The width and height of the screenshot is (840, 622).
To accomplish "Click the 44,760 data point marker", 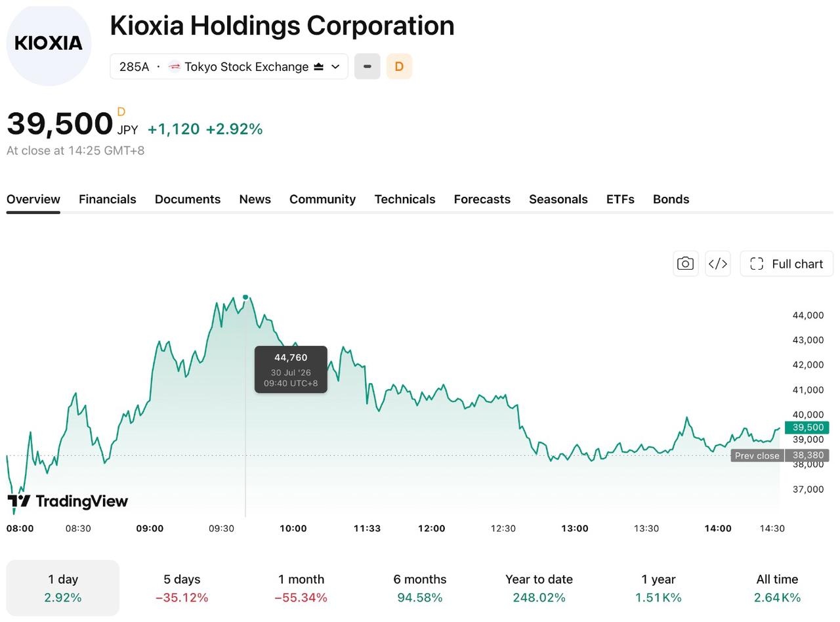I will 245,297.
